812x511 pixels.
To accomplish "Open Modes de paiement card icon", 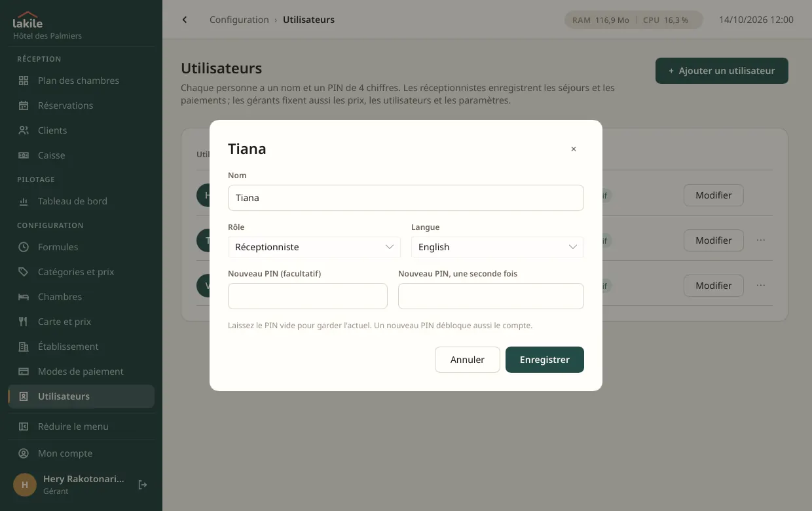I will click(x=24, y=371).
